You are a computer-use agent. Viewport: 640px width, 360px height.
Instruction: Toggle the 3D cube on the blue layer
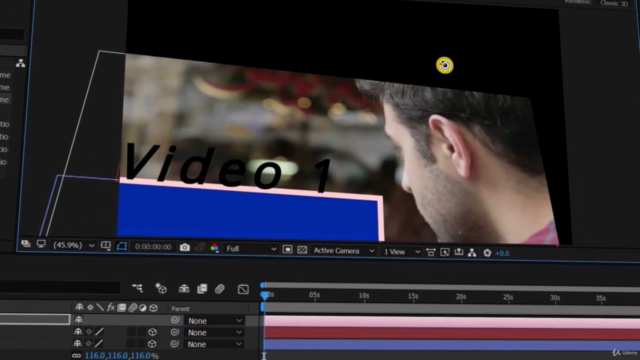pos(152,344)
